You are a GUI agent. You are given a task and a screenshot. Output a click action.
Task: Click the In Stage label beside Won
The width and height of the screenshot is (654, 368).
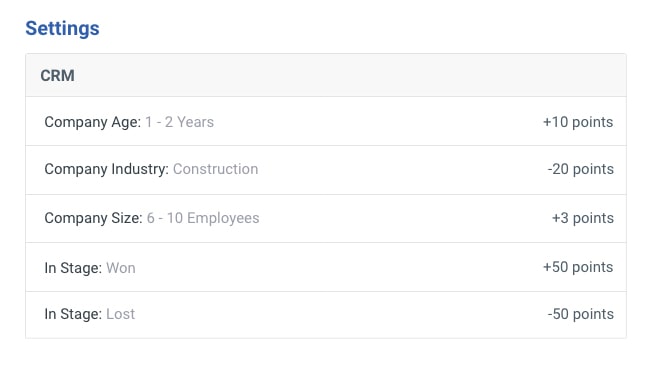pos(73,268)
